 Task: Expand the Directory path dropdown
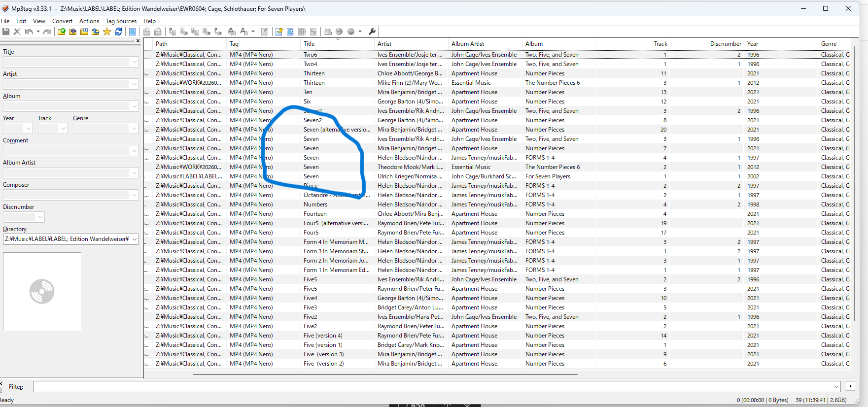(x=134, y=239)
